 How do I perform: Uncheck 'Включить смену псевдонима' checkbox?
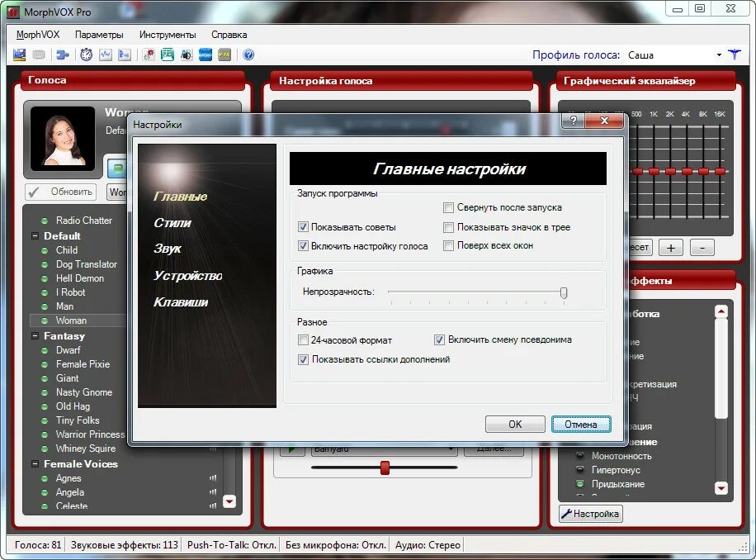(x=439, y=339)
